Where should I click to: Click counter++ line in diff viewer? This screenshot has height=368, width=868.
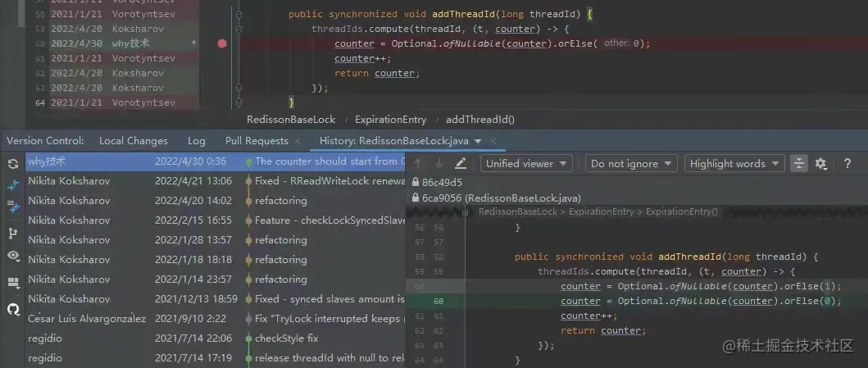(589, 316)
